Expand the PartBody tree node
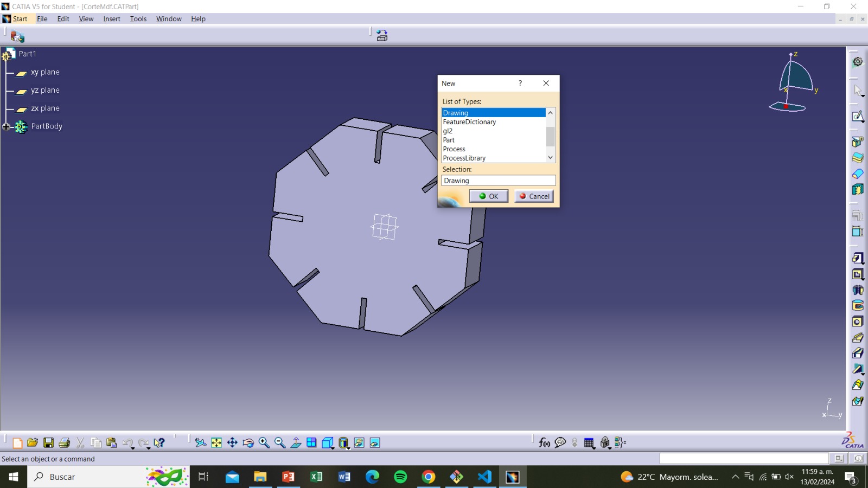Image resolution: width=868 pixels, height=488 pixels. tap(6, 127)
